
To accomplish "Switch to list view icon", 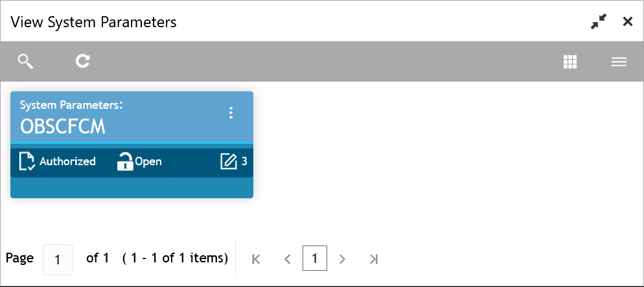I will coord(619,62).
